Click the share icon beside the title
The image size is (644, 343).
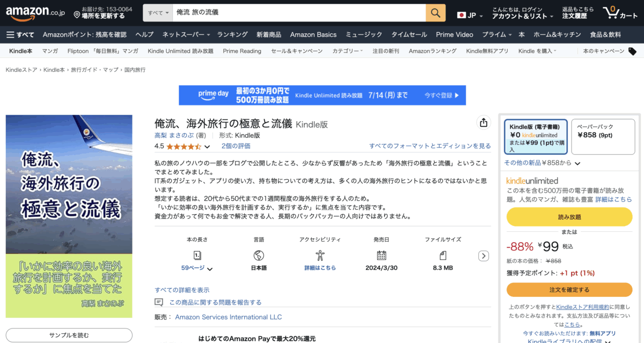(x=484, y=122)
